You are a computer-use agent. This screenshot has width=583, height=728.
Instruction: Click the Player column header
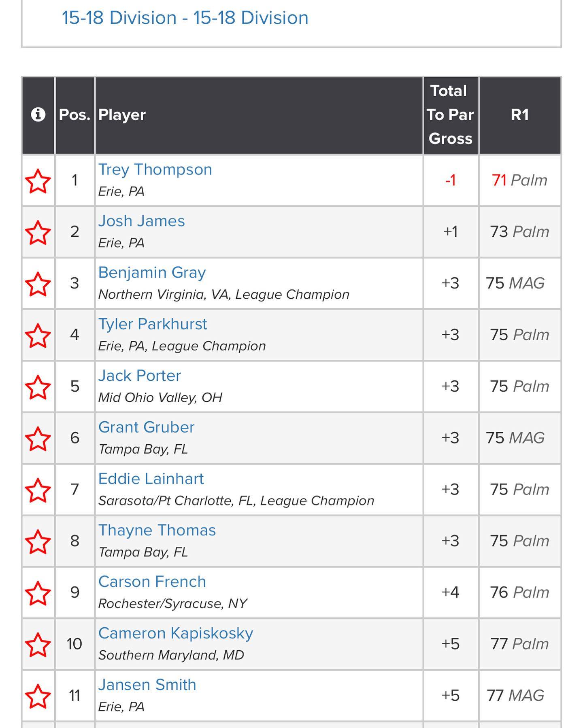pos(122,115)
